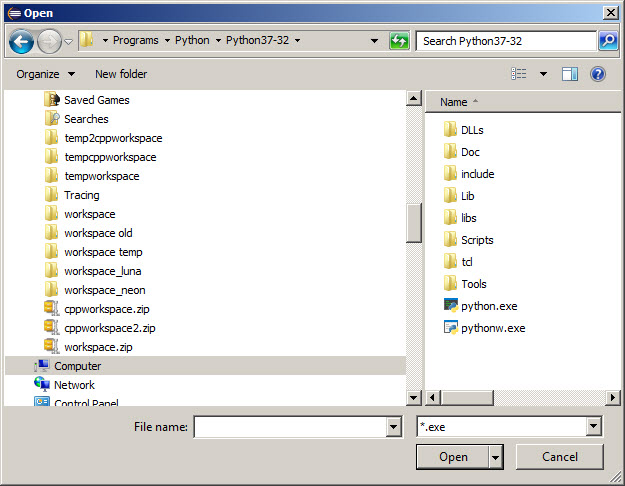Open the Organize menu
The height and width of the screenshot is (486, 625).
(x=45, y=74)
